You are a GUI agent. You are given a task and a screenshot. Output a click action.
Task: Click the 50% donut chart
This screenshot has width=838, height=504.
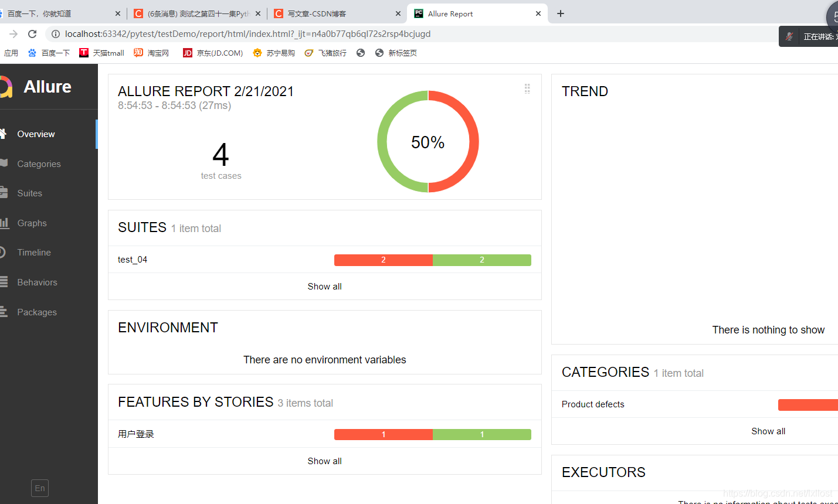coord(428,141)
